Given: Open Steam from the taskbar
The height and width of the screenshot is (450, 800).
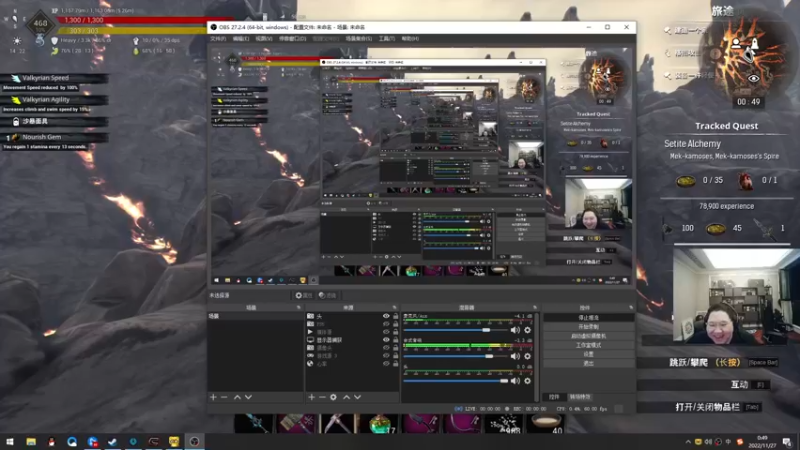Looking at the screenshot, I should [x=113, y=442].
